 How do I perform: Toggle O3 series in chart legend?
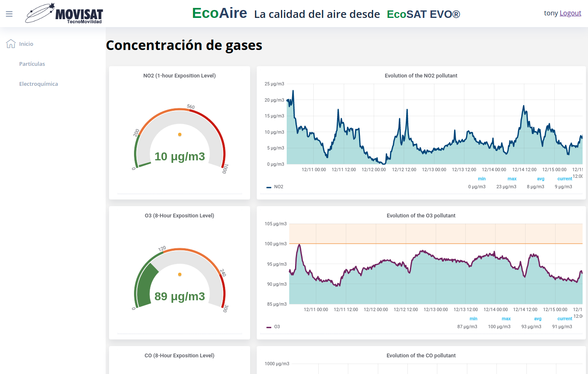277,327
